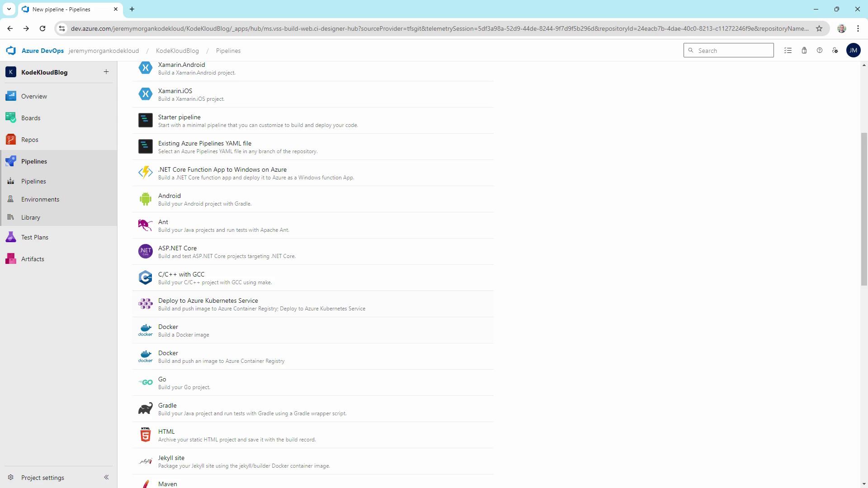
Task: Click the Deploy to Azure Kubernetes Service icon
Action: (145, 304)
